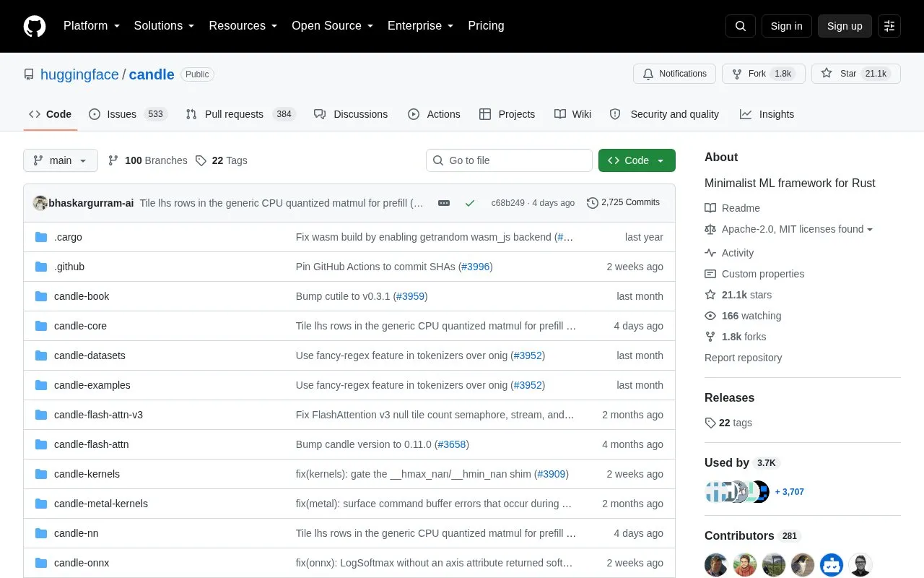The width and height of the screenshot is (924, 578).
Task: Click the Used by avatars group
Action: tap(737, 492)
